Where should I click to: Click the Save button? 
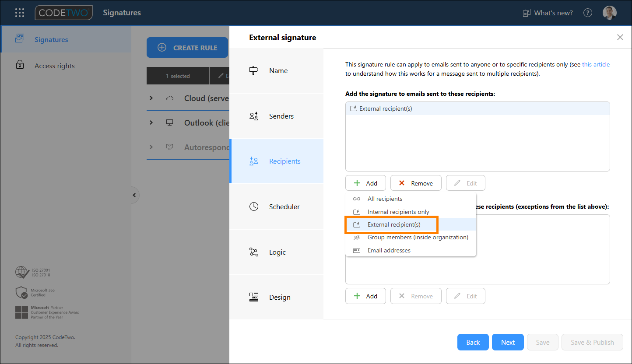pyautogui.click(x=543, y=342)
